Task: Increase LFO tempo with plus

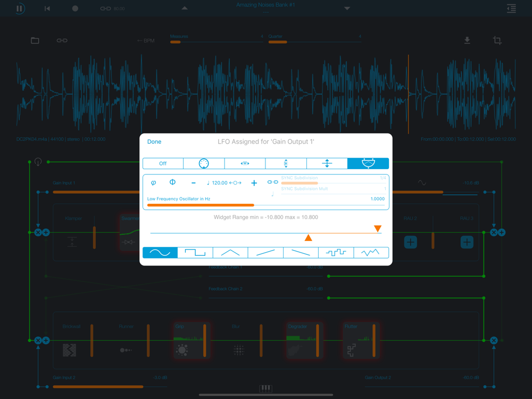Action: point(254,183)
